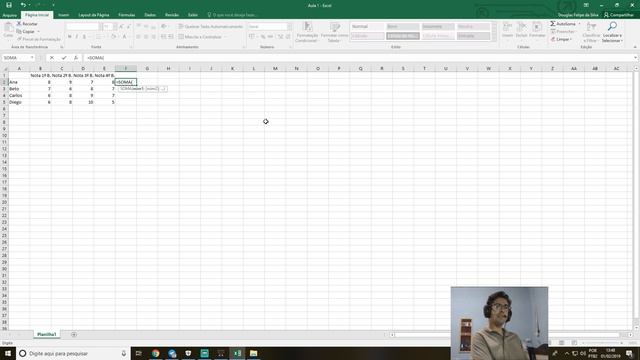Click the Tell me search box
Screen dimensions: 640x360
pos(233,15)
